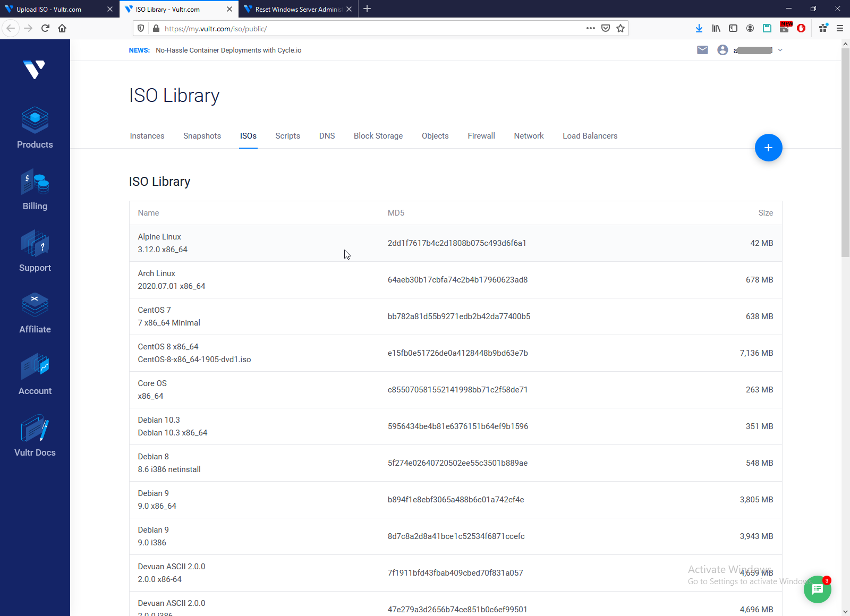Open the red stop-hand ad blocker extension

point(801,28)
